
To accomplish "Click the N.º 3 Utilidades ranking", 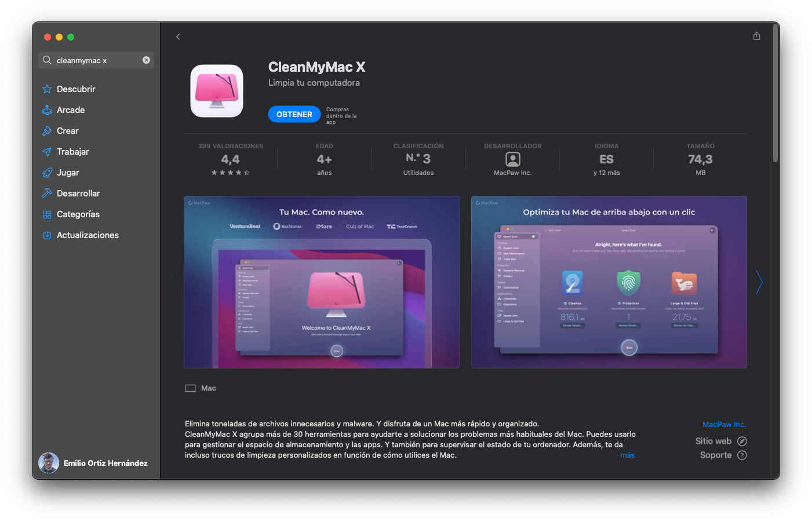I will (x=418, y=159).
